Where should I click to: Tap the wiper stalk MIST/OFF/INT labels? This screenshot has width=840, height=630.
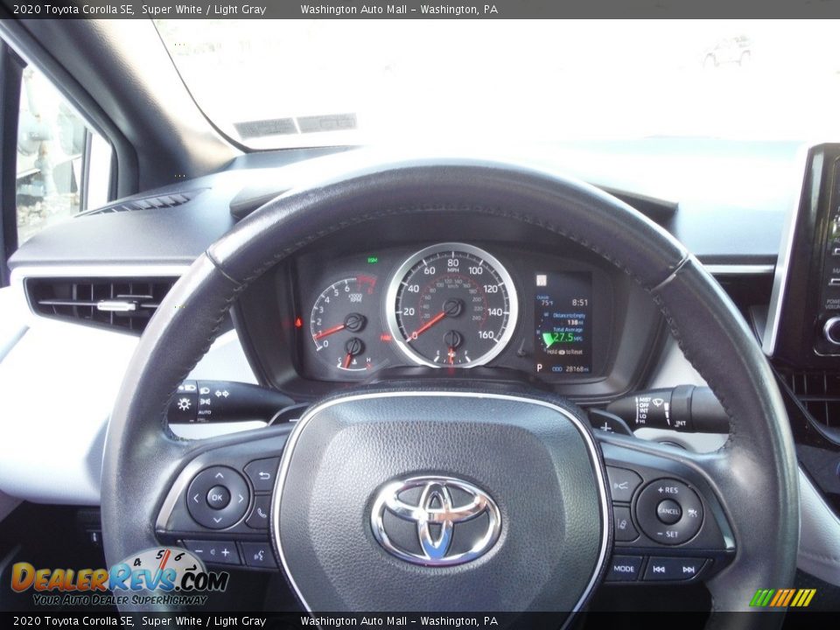click(x=644, y=410)
